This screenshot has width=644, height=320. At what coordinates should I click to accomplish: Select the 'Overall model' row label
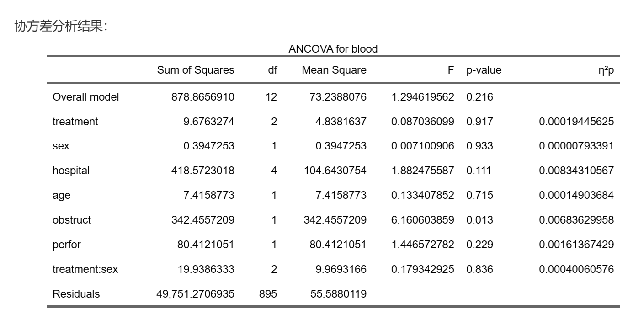(x=85, y=97)
